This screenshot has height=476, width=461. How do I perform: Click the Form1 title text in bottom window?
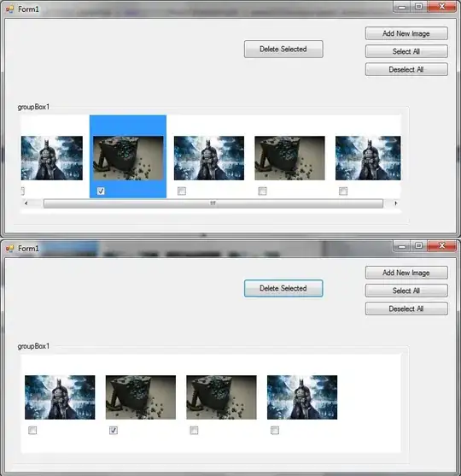[x=28, y=249]
